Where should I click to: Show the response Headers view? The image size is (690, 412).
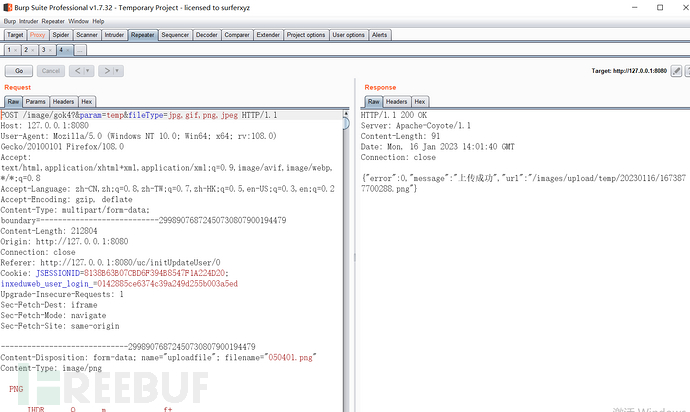tap(396, 102)
